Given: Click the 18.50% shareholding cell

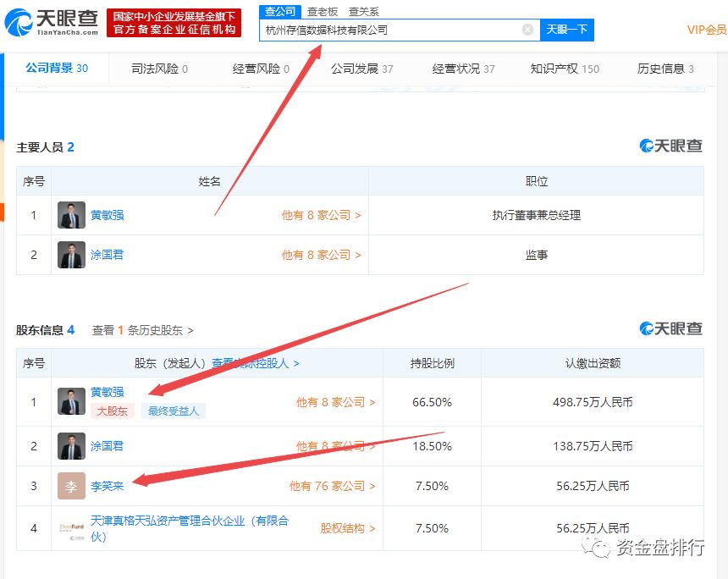Looking at the screenshot, I should (x=432, y=446).
